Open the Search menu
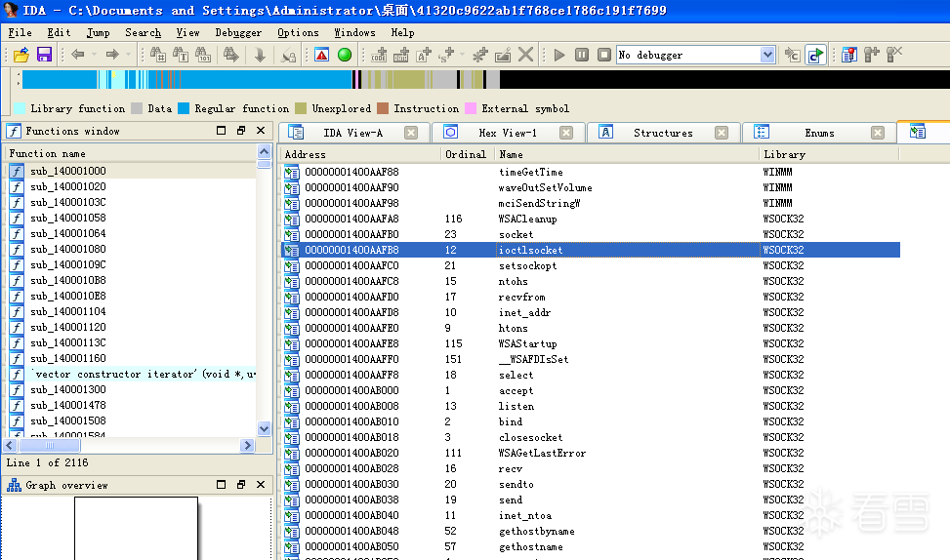The height and width of the screenshot is (560, 950). pyautogui.click(x=143, y=33)
